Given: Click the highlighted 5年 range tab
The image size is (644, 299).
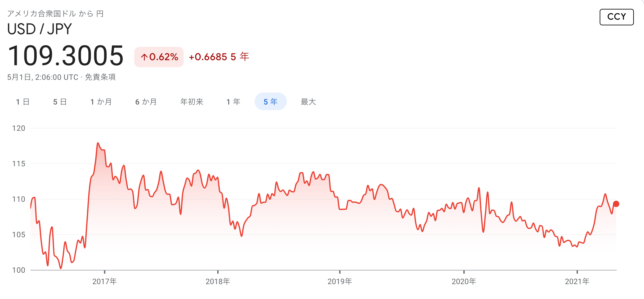Looking at the screenshot, I should point(270,102).
